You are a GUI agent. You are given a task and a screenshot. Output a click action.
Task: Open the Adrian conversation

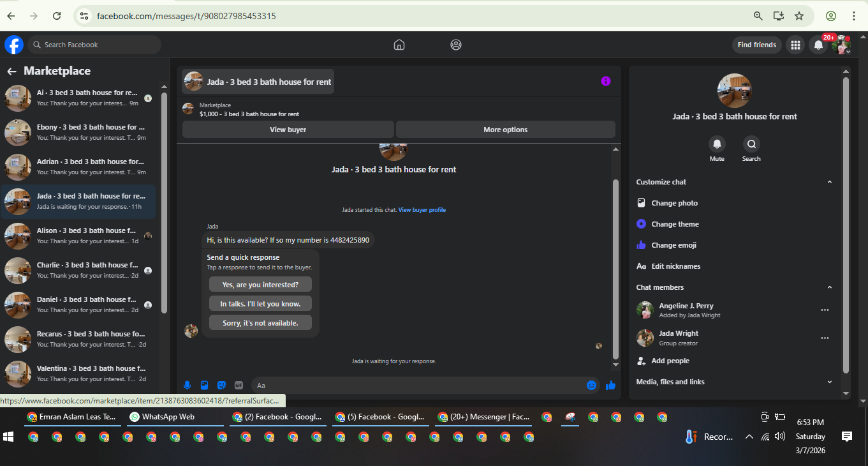click(79, 167)
